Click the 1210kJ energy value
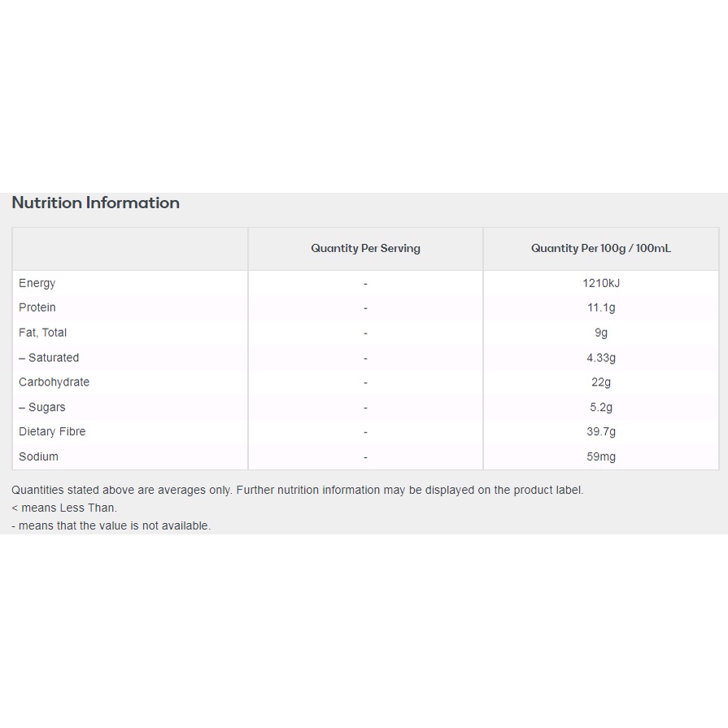The height and width of the screenshot is (728, 728). coord(601,283)
